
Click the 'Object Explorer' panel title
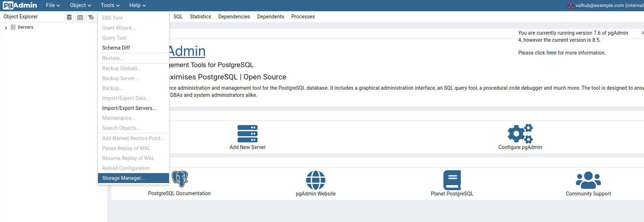pyautogui.click(x=21, y=17)
